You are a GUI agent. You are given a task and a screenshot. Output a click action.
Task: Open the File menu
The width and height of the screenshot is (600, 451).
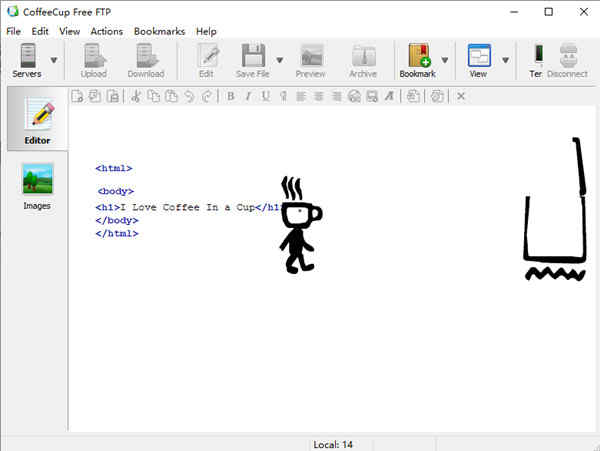tap(13, 31)
